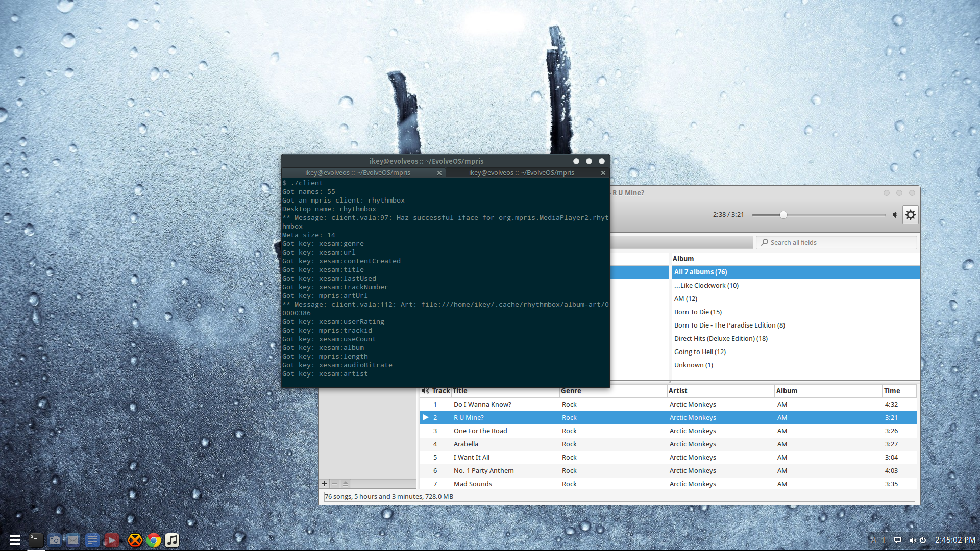Click time 4:32 of first track
Screen dimensions: 980x551
click(891, 404)
